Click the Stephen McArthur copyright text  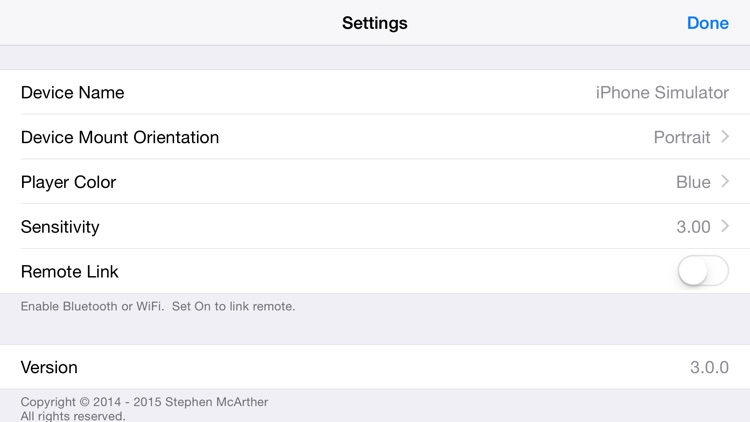pos(144,402)
